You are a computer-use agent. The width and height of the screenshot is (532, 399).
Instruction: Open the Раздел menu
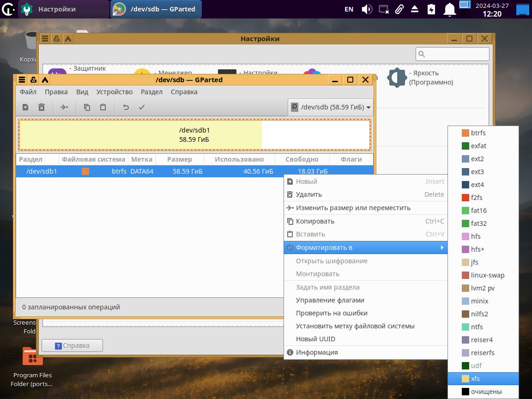click(151, 92)
